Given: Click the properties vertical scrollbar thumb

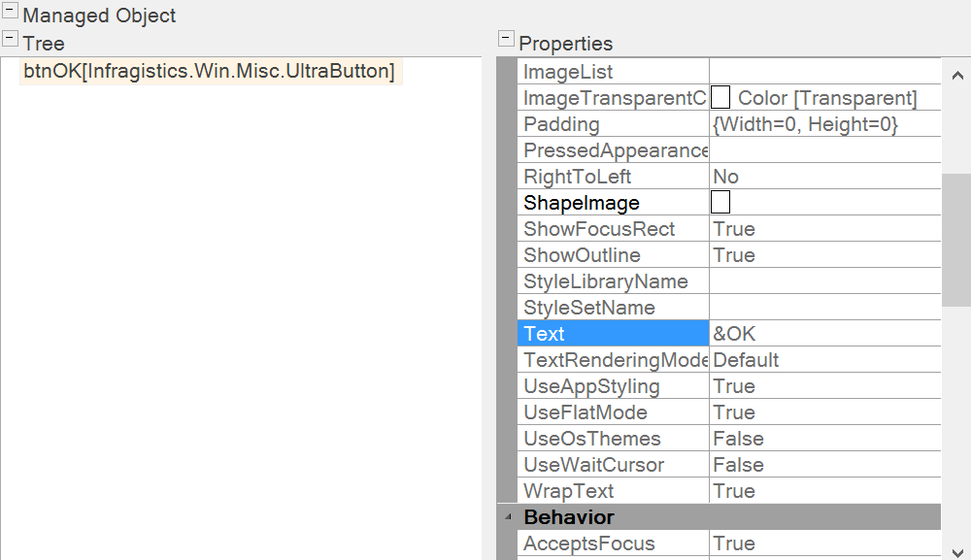Looking at the screenshot, I should 955,240.
